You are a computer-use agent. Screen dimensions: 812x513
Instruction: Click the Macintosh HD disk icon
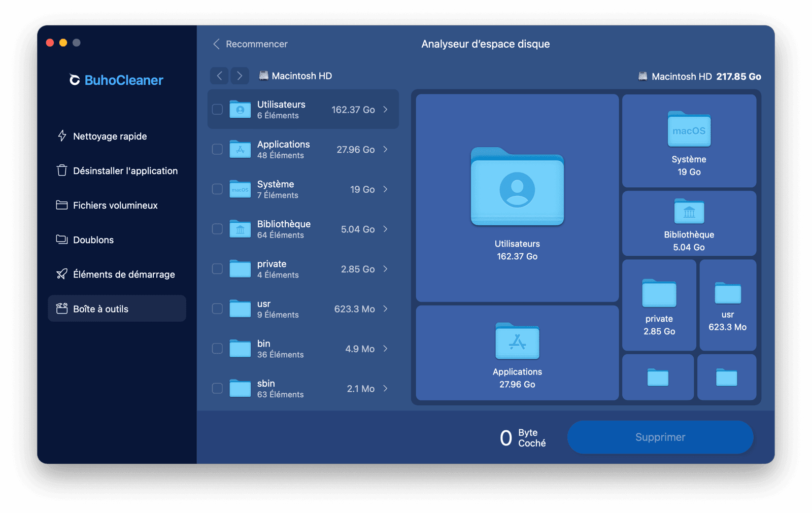pyautogui.click(x=263, y=76)
